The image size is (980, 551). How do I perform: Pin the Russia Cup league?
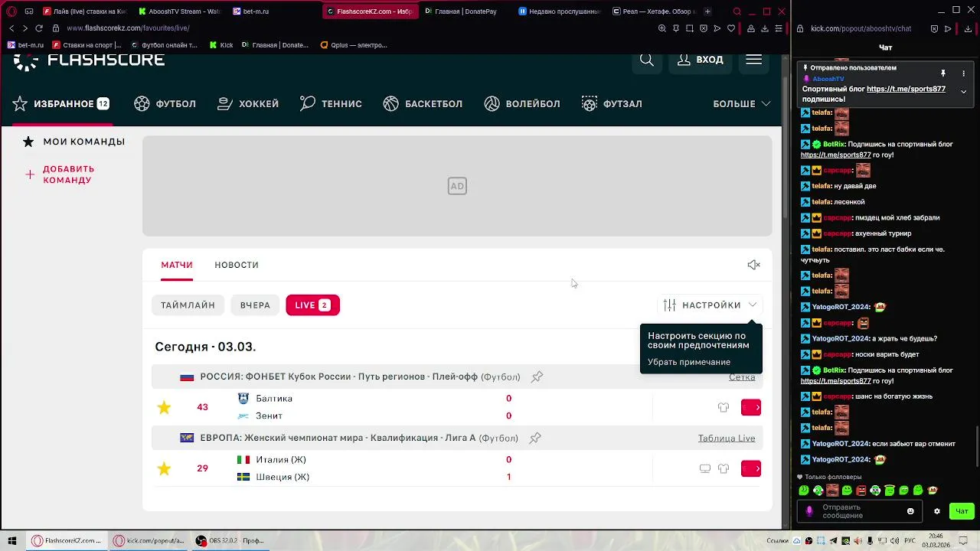pos(537,377)
